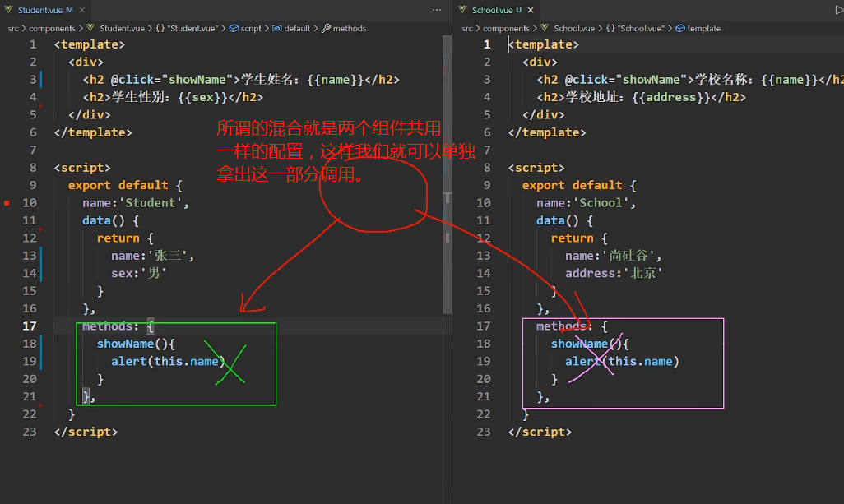Open 'template' in the School.vue breadcrumb

click(703, 29)
